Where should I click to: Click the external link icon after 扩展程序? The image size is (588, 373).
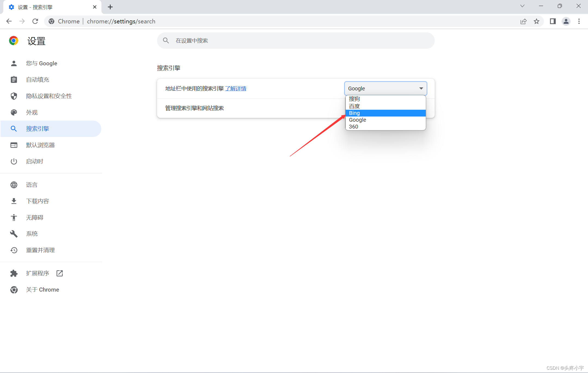(60, 273)
